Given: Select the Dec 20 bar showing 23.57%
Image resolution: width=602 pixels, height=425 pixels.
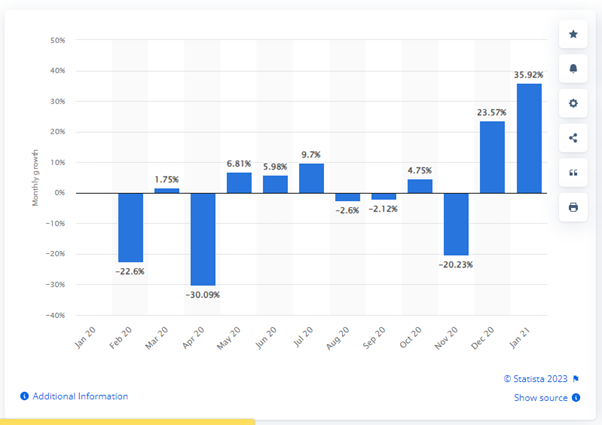Looking at the screenshot, I should point(492,157).
